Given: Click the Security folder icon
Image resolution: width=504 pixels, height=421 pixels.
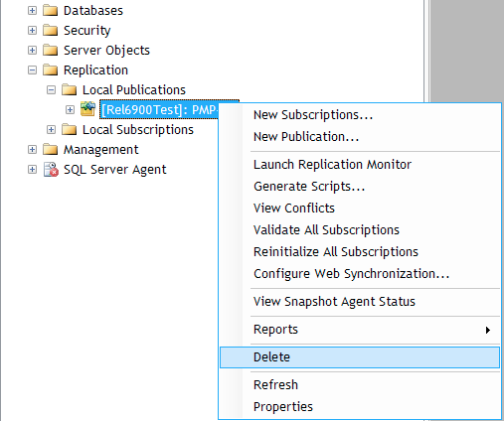Looking at the screenshot, I should (x=51, y=31).
